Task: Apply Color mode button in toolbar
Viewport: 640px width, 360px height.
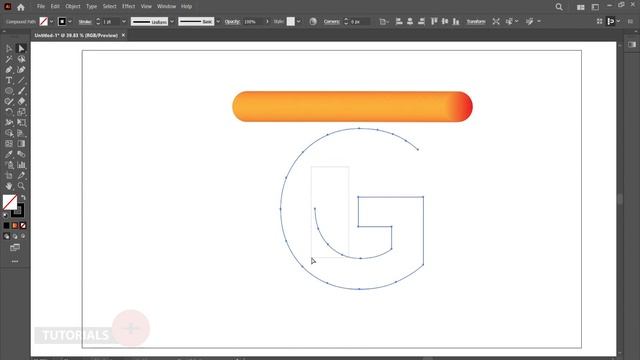Action: point(7,226)
